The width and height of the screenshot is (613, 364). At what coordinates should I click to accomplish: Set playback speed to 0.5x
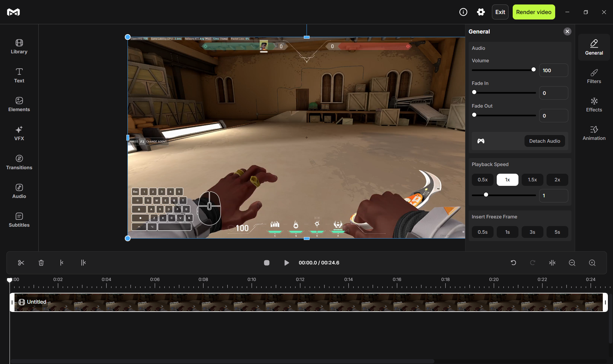482,180
